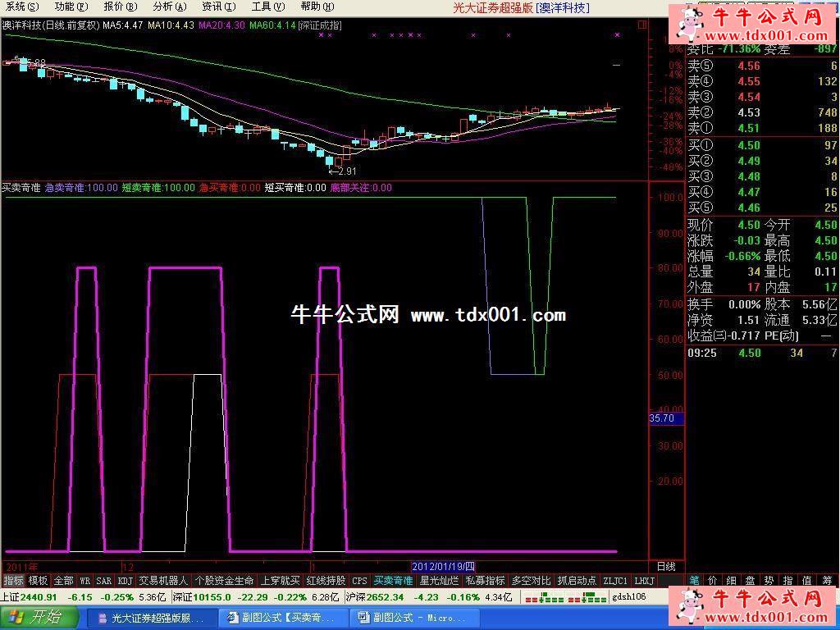The height and width of the screenshot is (630, 840).
Task: Click the gdsh106 server label in the status bar
Action: (x=629, y=597)
